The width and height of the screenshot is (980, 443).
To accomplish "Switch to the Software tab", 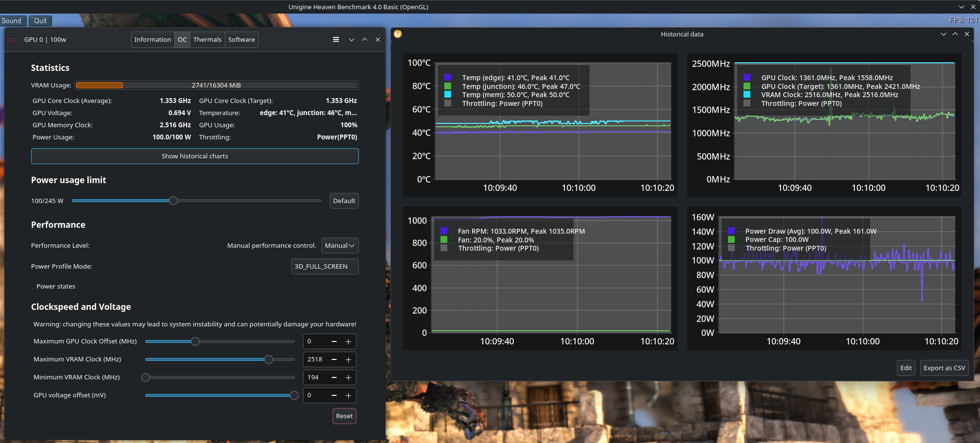I will (x=241, y=40).
